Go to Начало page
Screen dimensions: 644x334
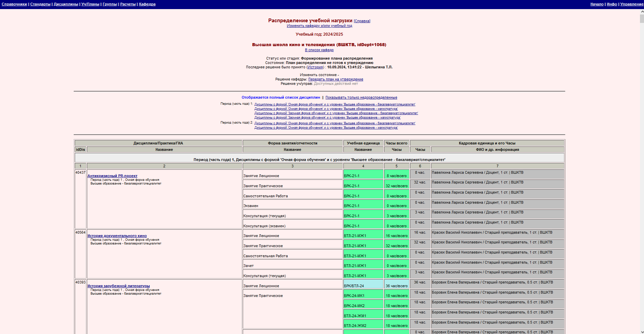pyautogui.click(x=597, y=4)
